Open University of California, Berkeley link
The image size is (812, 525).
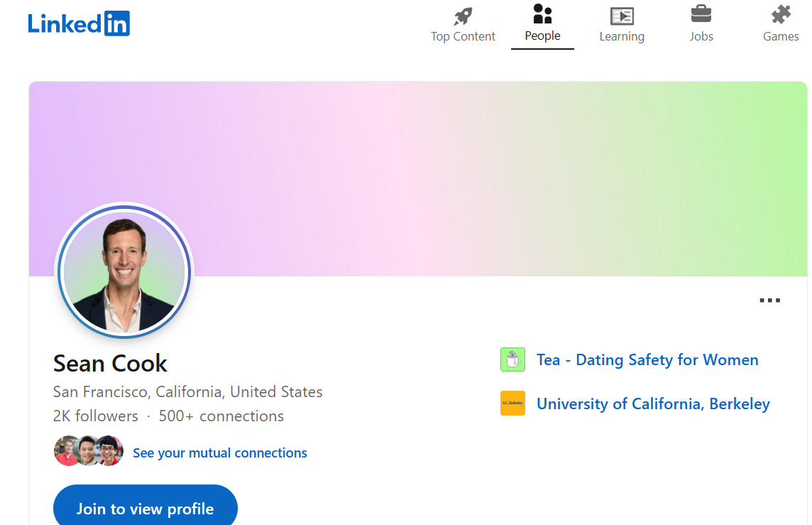coord(653,404)
